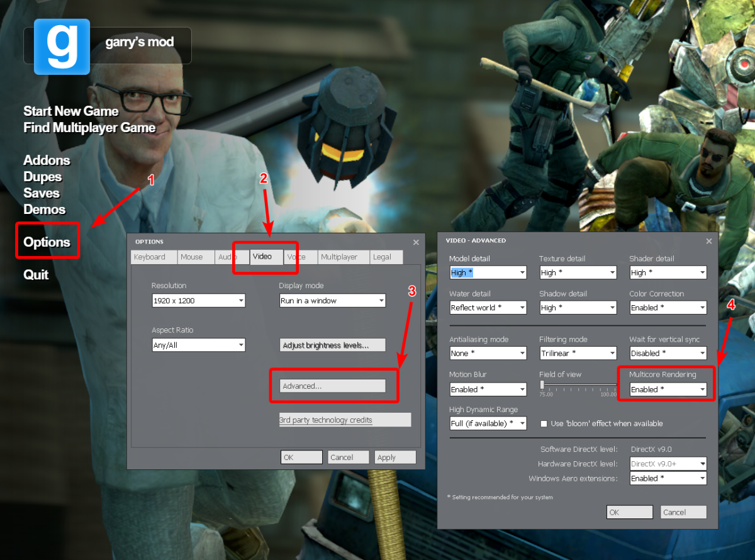Open the Water detail dropdown

click(488, 308)
